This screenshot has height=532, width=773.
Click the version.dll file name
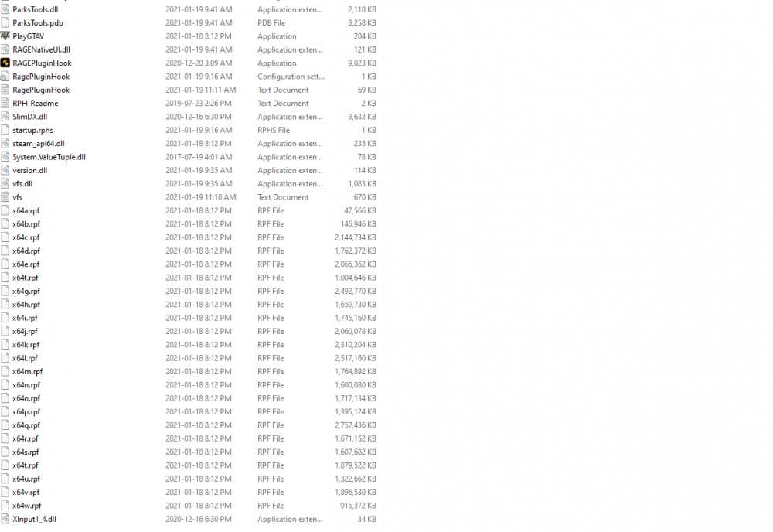pyautogui.click(x=29, y=170)
